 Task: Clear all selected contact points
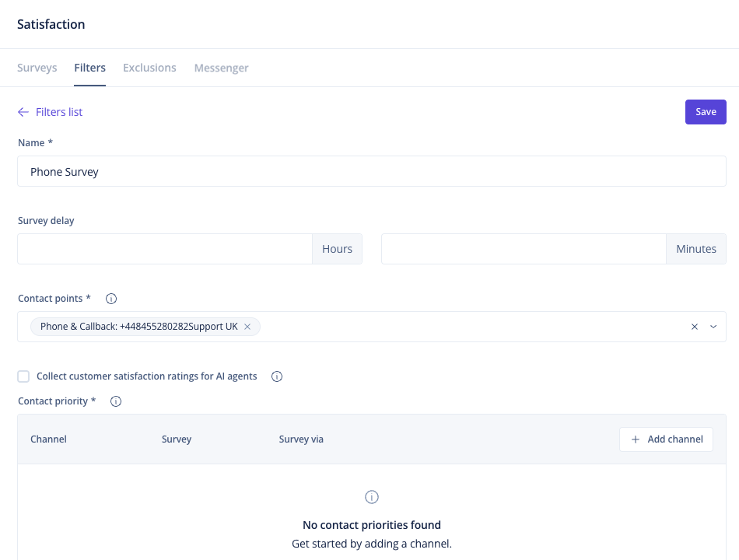[694, 327]
